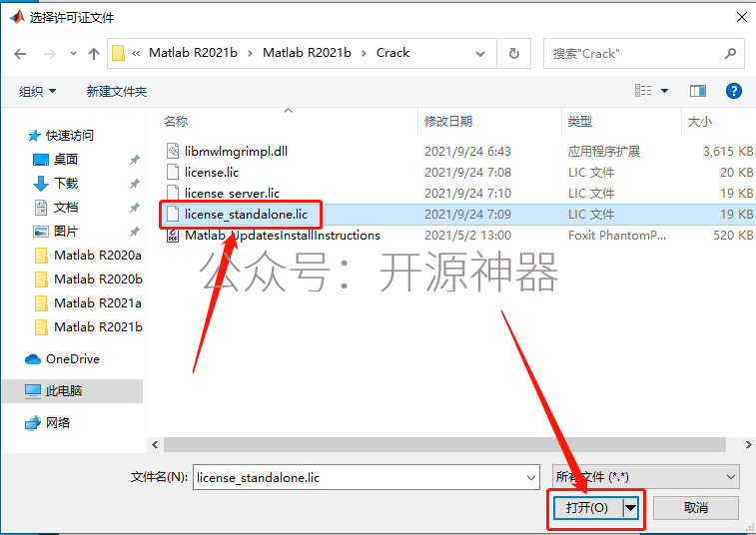Screen dimensions: 756x535
Task: Click the horizontal scrollbar right arrow
Action: [748, 444]
